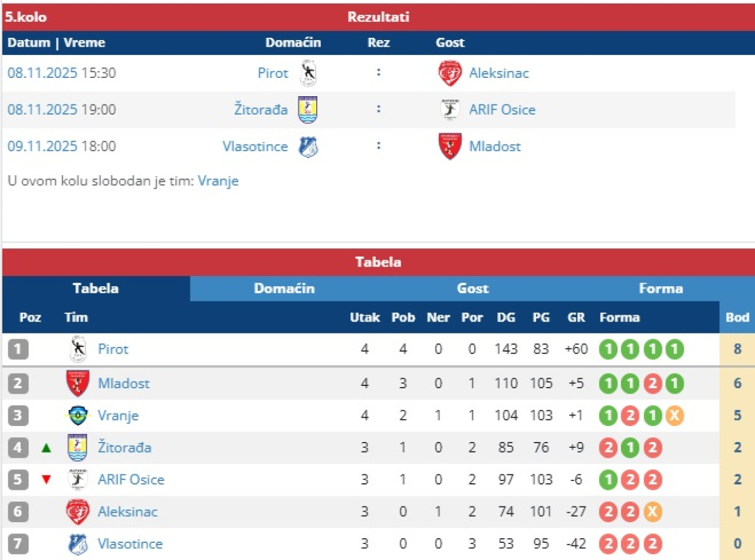Viewport: 755px width, 560px height.
Task: Click Žitorađa team logo in fixtures
Action: (x=308, y=110)
